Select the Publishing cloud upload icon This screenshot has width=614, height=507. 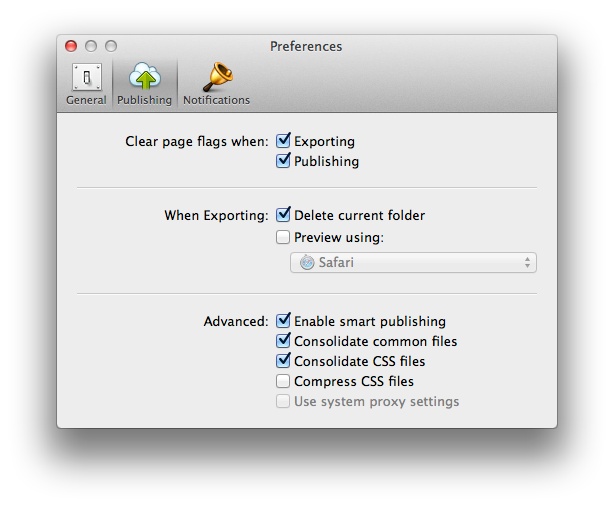coord(144,76)
